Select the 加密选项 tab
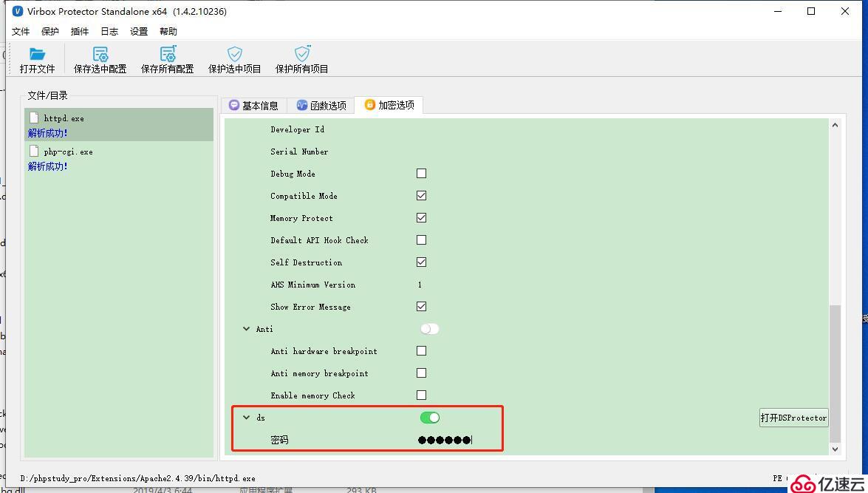868x493 pixels. [x=389, y=105]
